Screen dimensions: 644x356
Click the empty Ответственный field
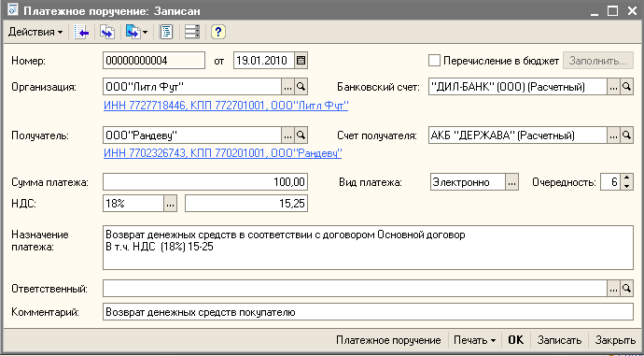[x=355, y=289]
